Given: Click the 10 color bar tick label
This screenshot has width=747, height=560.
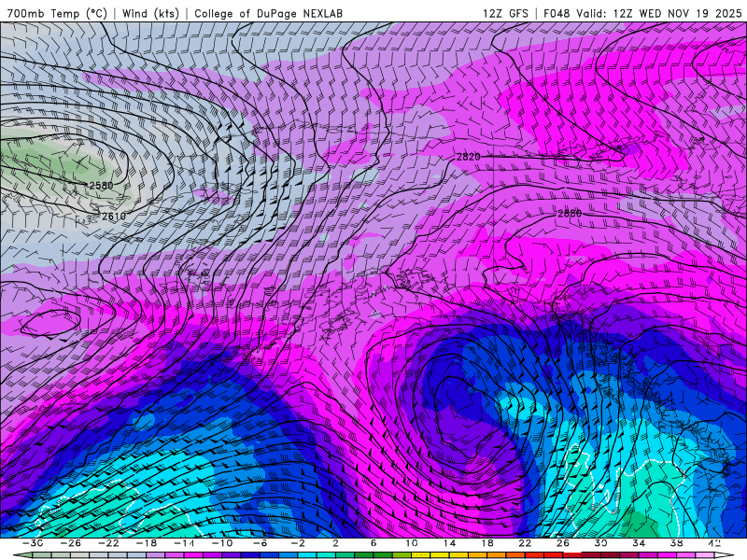Looking at the screenshot, I should tap(412, 543).
